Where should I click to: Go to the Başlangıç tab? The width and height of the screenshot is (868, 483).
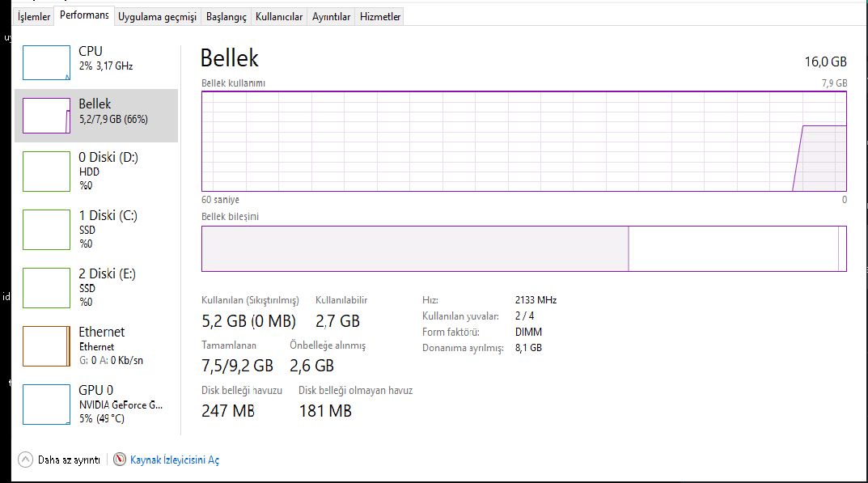227,17
